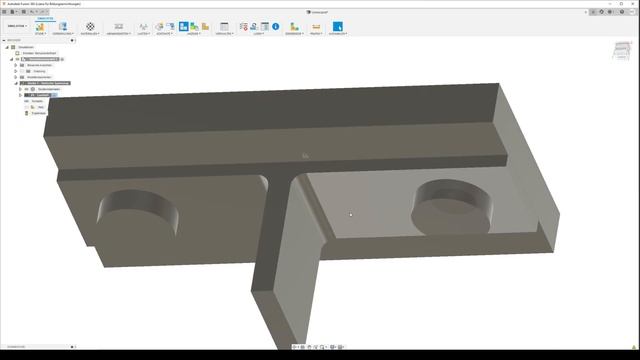Click the activate radio next to Simulationsmodell 1
The width and height of the screenshot is (640, 360).
[x=62, y=59]
